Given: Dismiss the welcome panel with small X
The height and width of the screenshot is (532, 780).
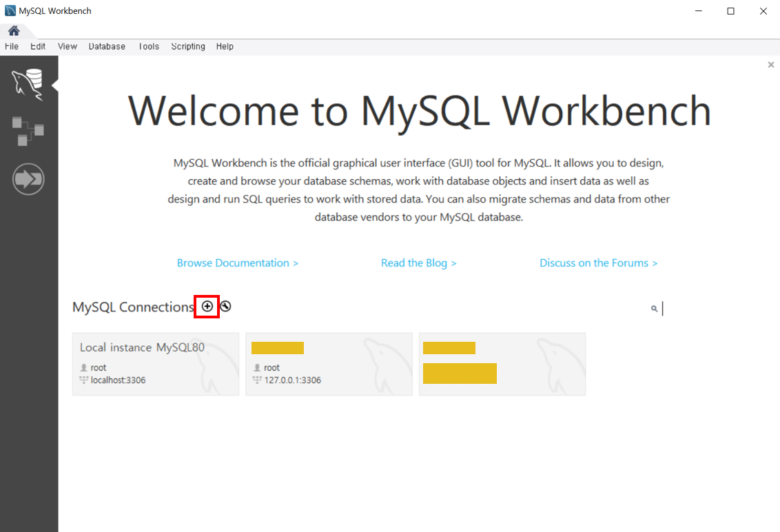Looking at the screenshot, I should coord(770,65).
